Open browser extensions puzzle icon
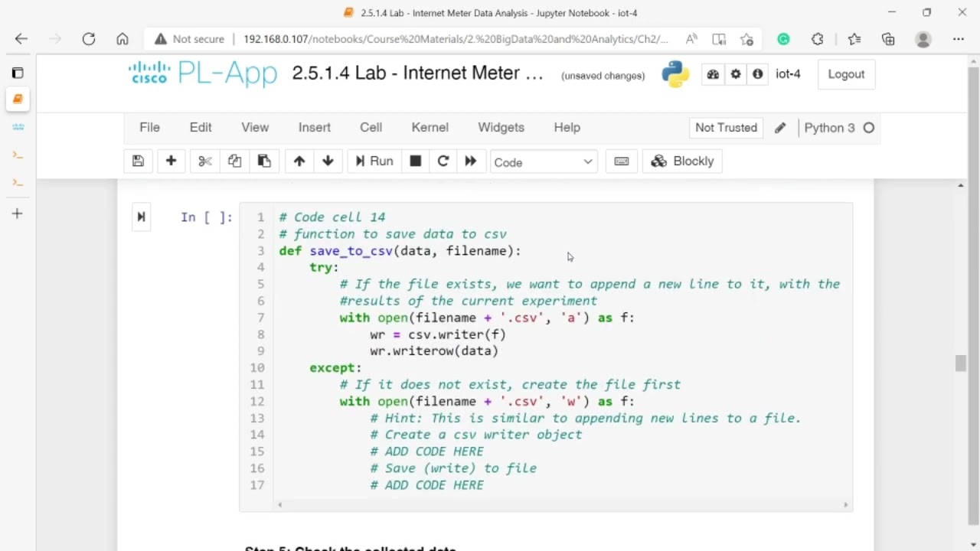980x551 pixels. coord(818,39)
